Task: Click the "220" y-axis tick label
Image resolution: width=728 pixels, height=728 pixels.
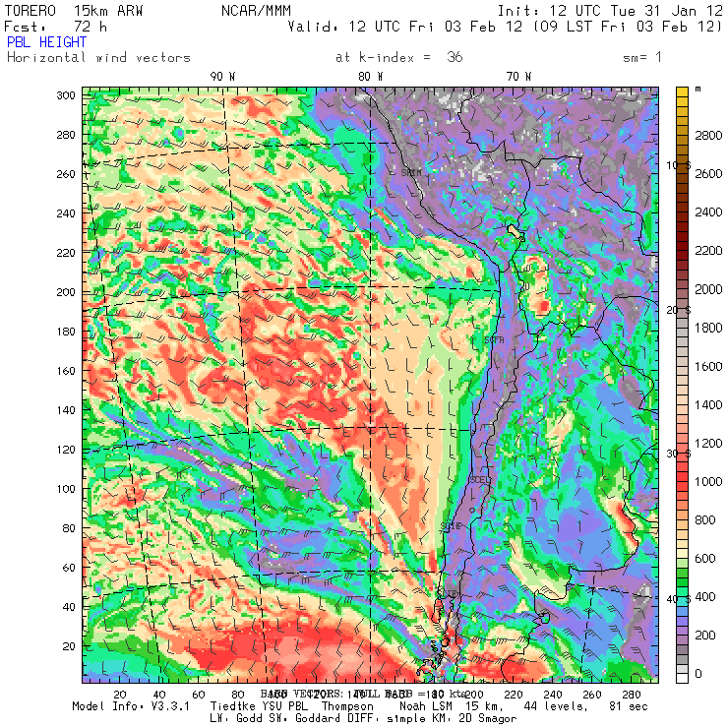Action: click(66, 253)
